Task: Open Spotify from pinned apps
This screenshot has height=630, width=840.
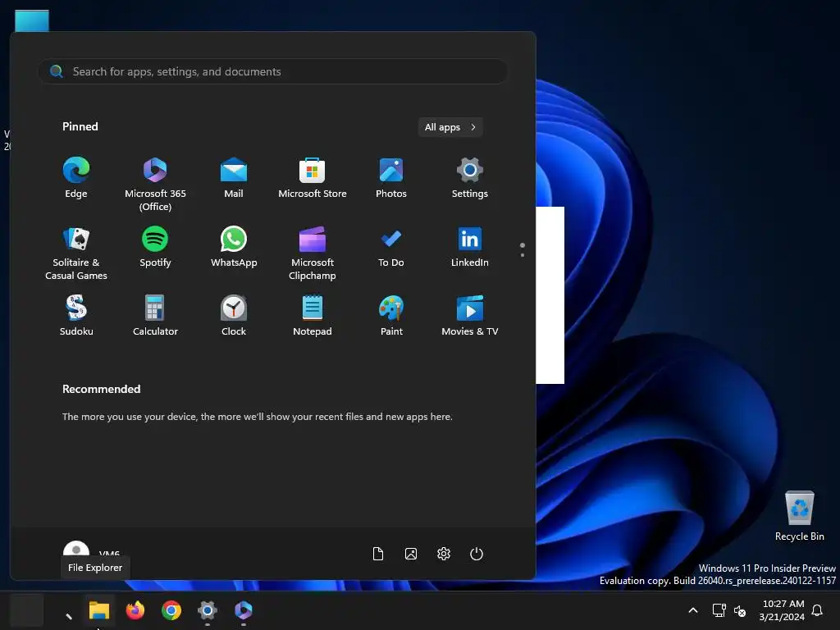Action: [x=155, y=247]
